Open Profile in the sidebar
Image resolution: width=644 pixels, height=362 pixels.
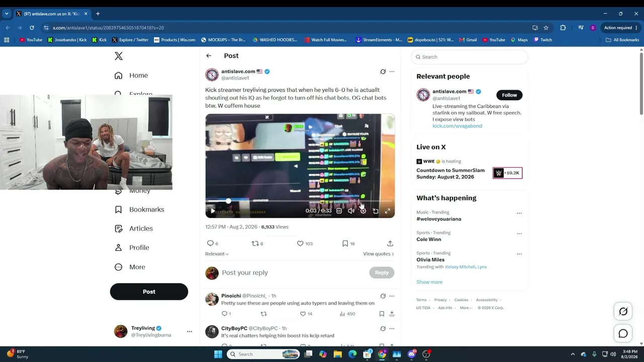(x=132, y=248)
